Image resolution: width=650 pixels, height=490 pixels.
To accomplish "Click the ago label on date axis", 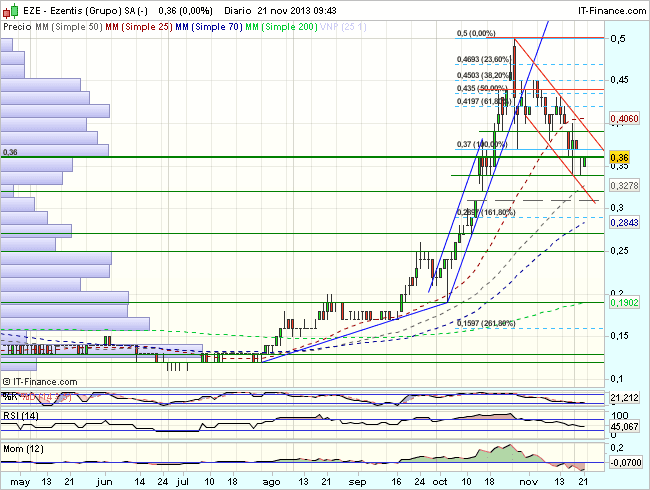I will 271,482.
